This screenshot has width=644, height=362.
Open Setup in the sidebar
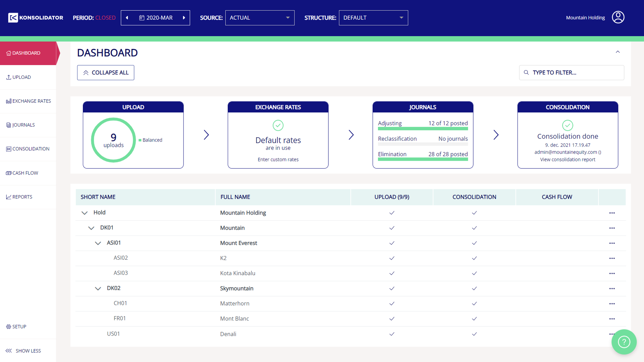28,327
